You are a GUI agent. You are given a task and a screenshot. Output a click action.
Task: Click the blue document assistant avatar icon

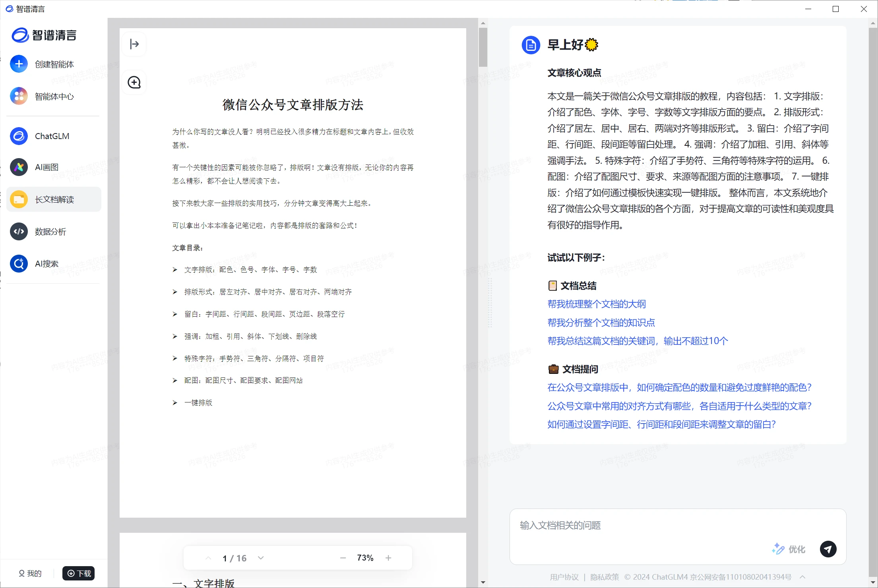(531, 45)
